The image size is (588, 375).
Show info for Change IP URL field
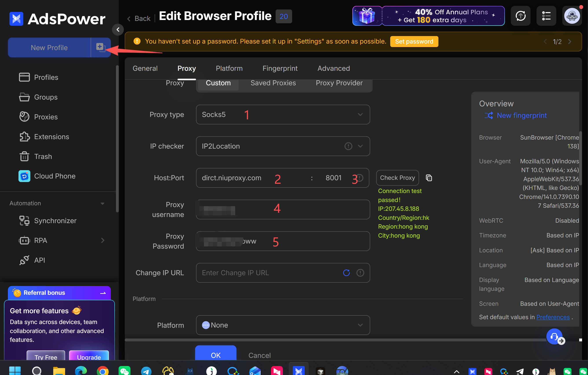click(360, 273)
